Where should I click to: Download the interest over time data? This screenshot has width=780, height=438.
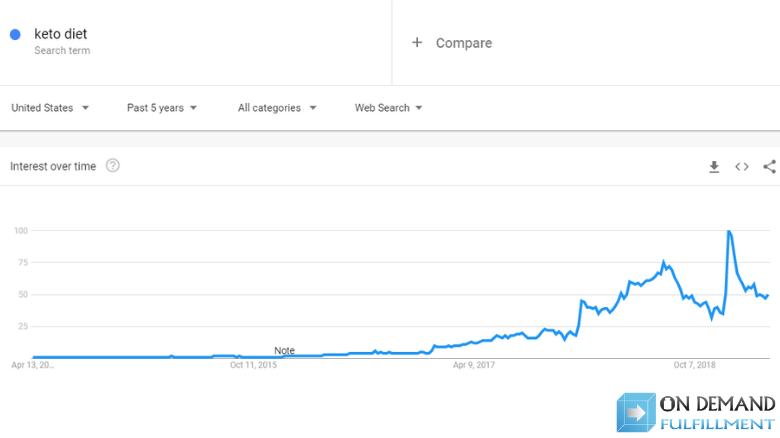tap(714, 167)
